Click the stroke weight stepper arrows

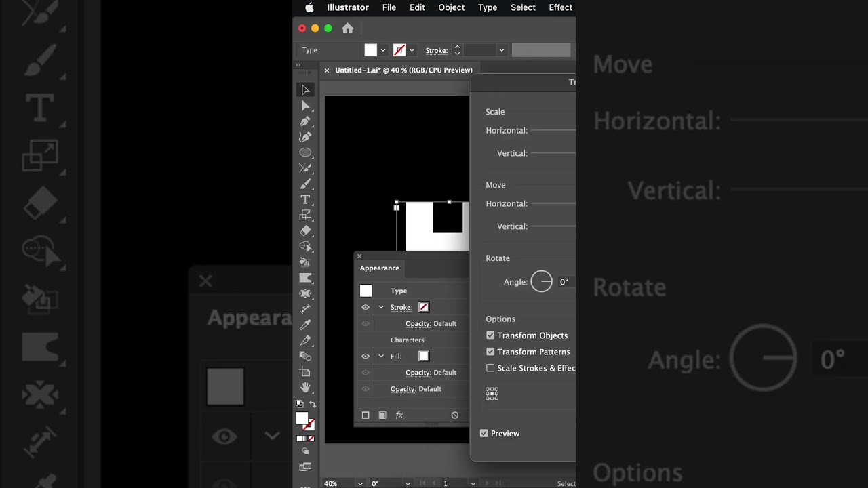(457, 50)
